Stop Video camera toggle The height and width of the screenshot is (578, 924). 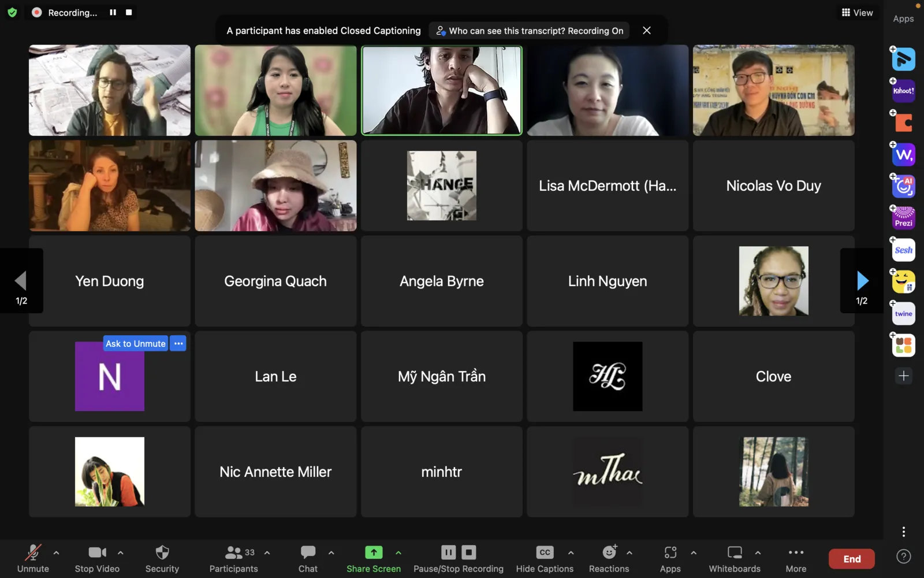tap(97, 553)
